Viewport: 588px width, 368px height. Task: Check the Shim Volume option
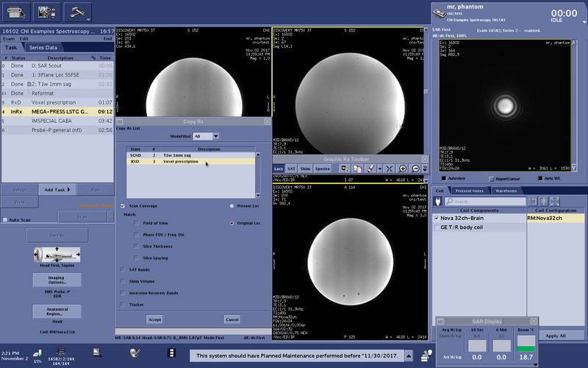coord(123,281)
